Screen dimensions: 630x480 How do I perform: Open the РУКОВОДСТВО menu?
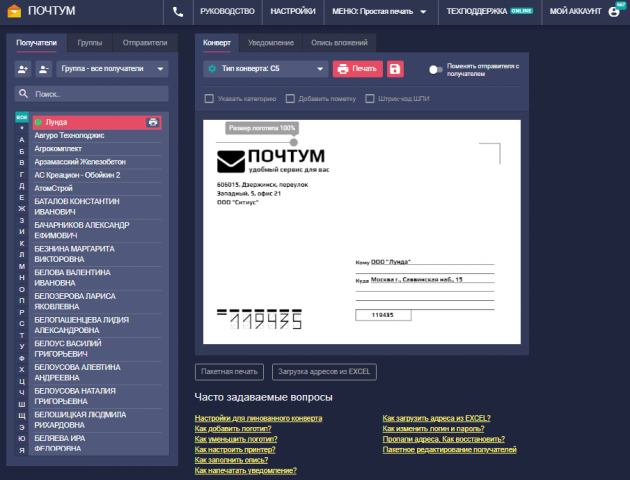tap(227, 12)
